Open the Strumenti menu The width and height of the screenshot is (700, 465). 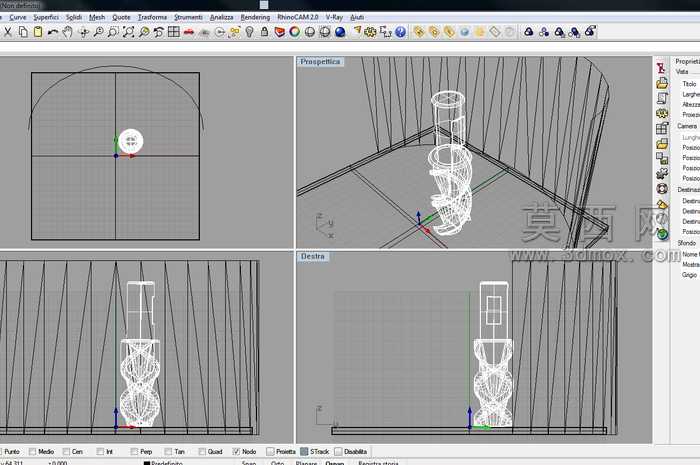pos(188,17)
